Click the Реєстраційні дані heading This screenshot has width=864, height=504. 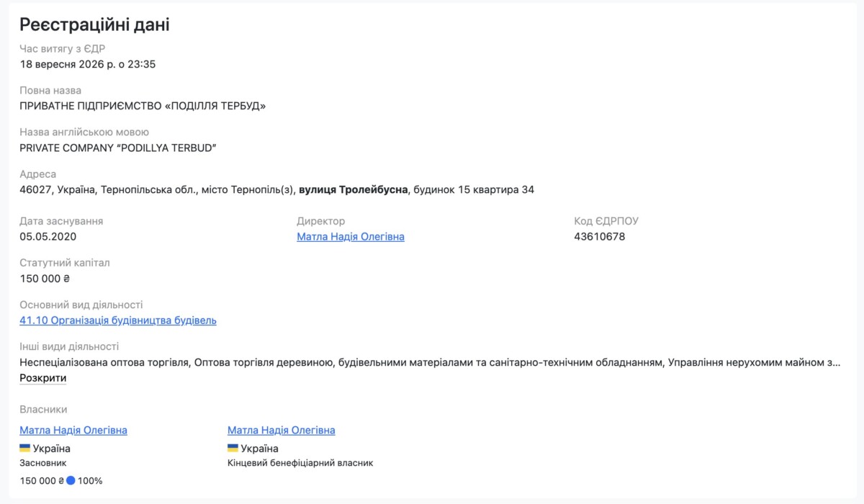[x=94, y=25]
